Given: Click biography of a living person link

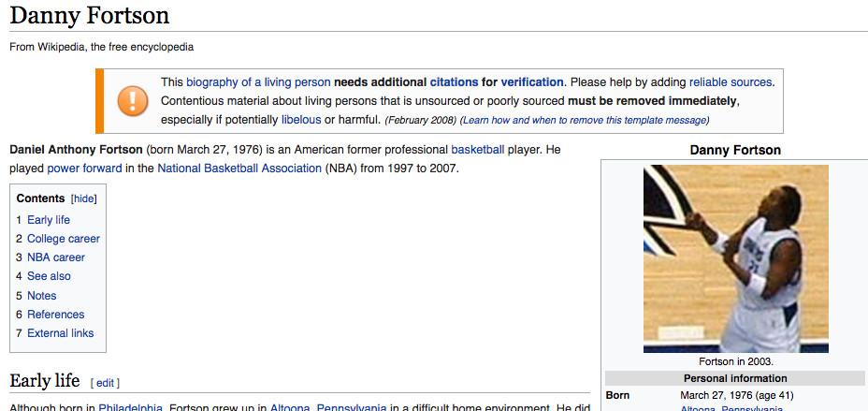Looking at the screenshot, I should pos(258,82).
